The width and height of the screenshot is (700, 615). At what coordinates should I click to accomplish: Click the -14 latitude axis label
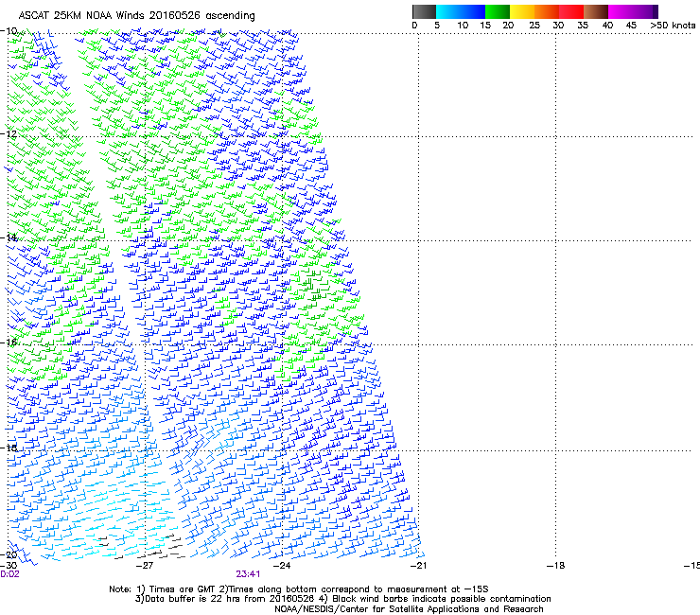click(9, 237)
